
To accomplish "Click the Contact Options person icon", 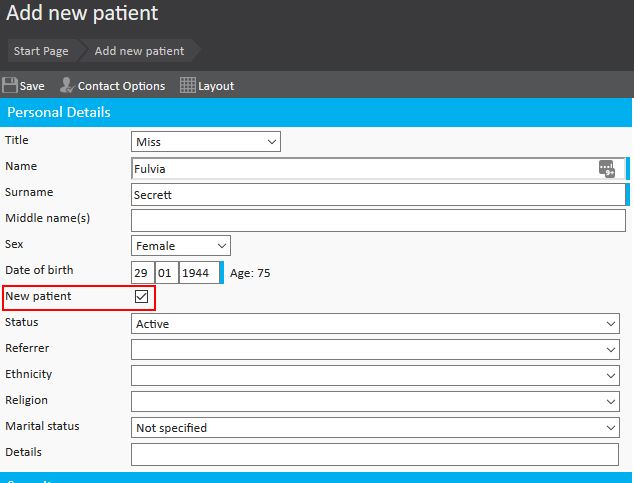I will click(67, 86).
